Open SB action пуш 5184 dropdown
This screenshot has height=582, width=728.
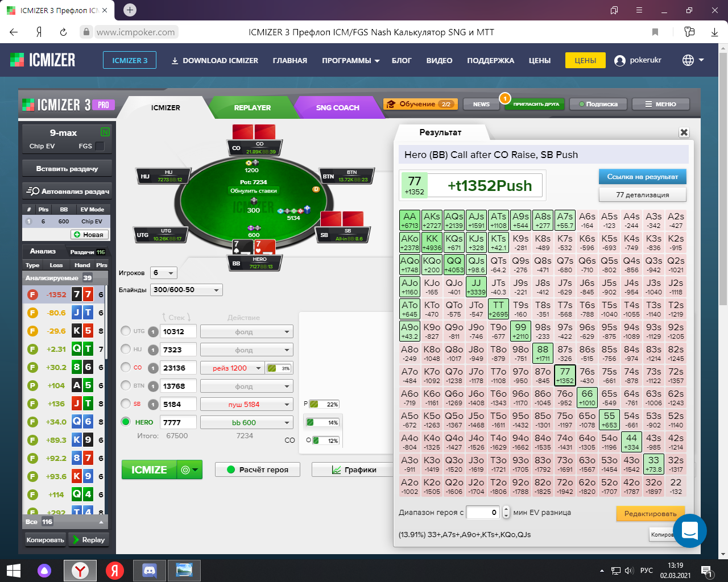point(247,405)
